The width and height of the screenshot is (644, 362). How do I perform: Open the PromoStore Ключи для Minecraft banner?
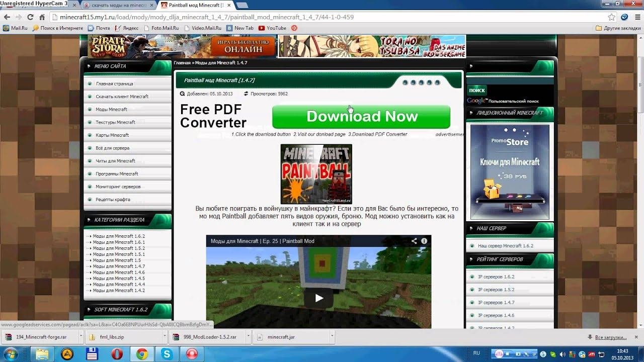coord(510,172)
